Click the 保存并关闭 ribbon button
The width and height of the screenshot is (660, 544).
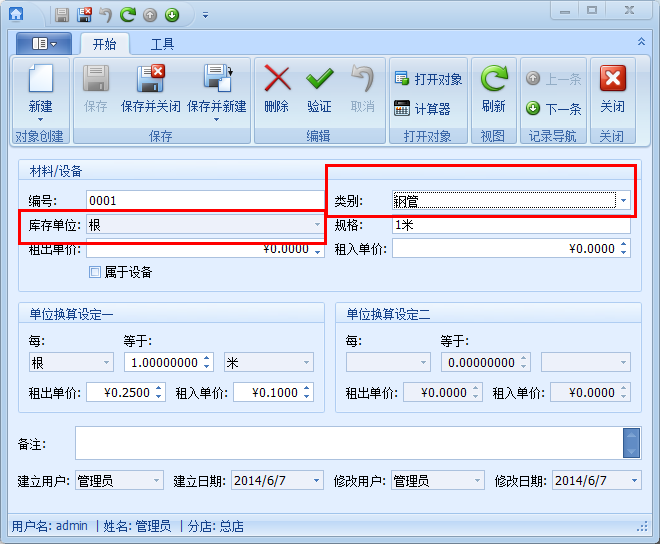point(151,90)
